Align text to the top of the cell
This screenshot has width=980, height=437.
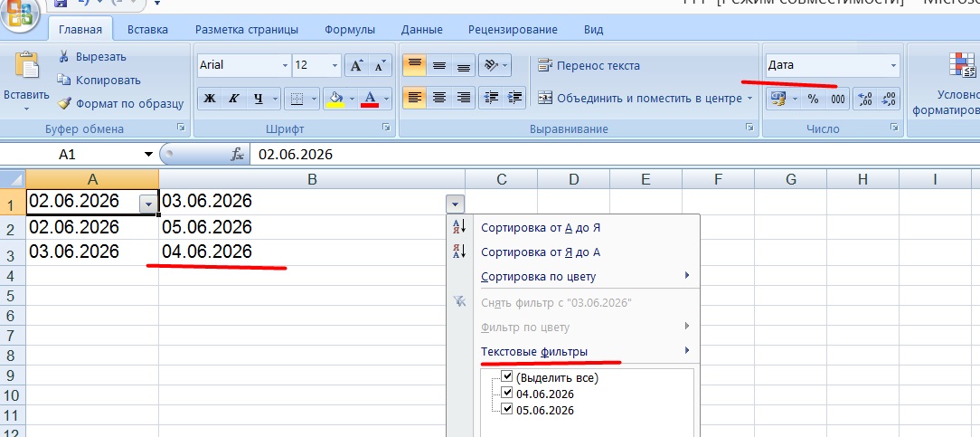tap(414, 65)
